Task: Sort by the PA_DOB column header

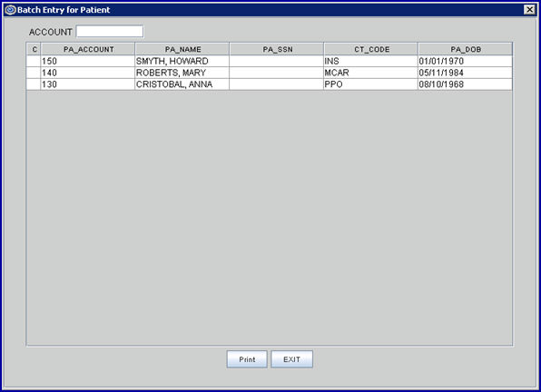Action: 465,49
